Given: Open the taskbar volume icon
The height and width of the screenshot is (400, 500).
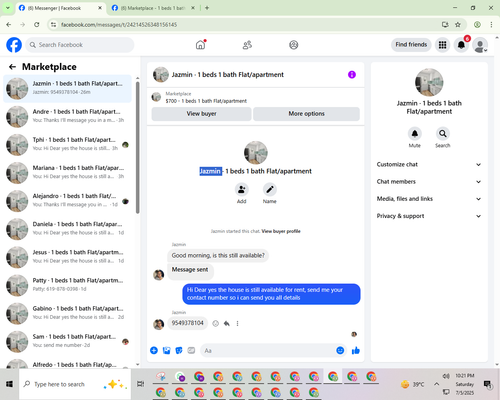Looking at the screenshot, I should tap(446, 376).
